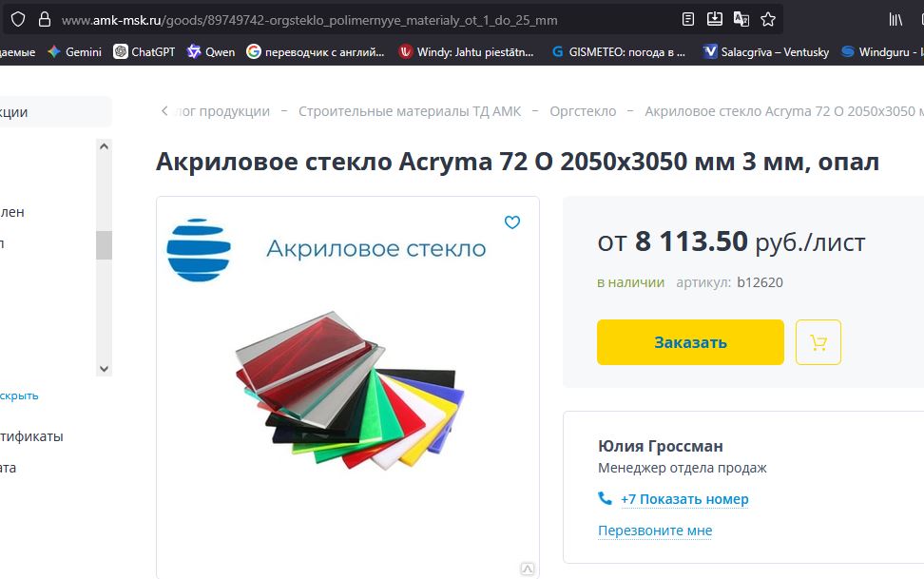Screen dimensions: 924x579
Task: Click the acrylic sheets product image
Action: 349,390
